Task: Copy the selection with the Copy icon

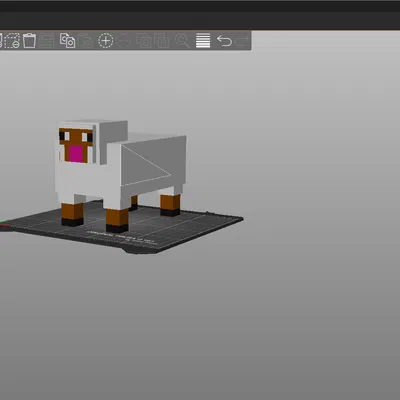Action: coord(67,41)
